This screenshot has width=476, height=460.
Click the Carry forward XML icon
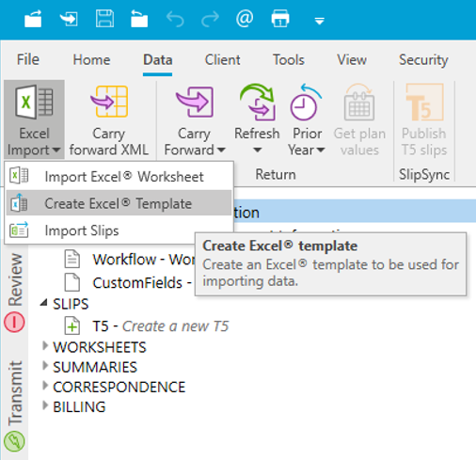[x=109, y=102]
